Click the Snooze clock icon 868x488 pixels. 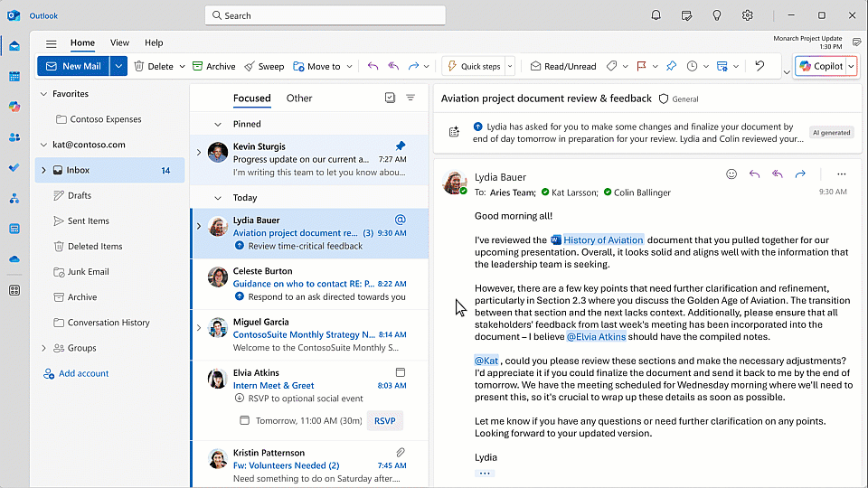(692, 66)
